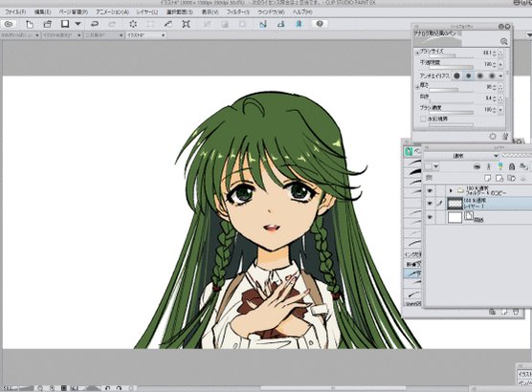The height and width of the screenshot is (392, 532).
Task: Toggle Clip to Layer Below icon
Action: pyautogui.click(x=477, y=166)
